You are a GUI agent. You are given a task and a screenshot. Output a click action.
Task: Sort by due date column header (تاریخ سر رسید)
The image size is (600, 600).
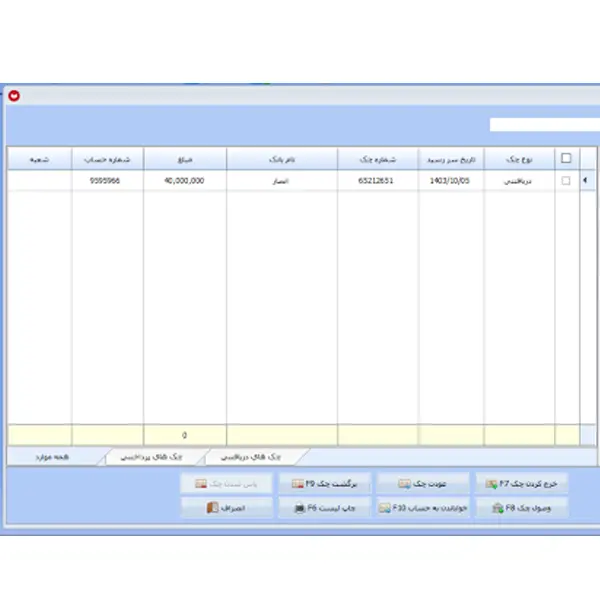(451, 159)
